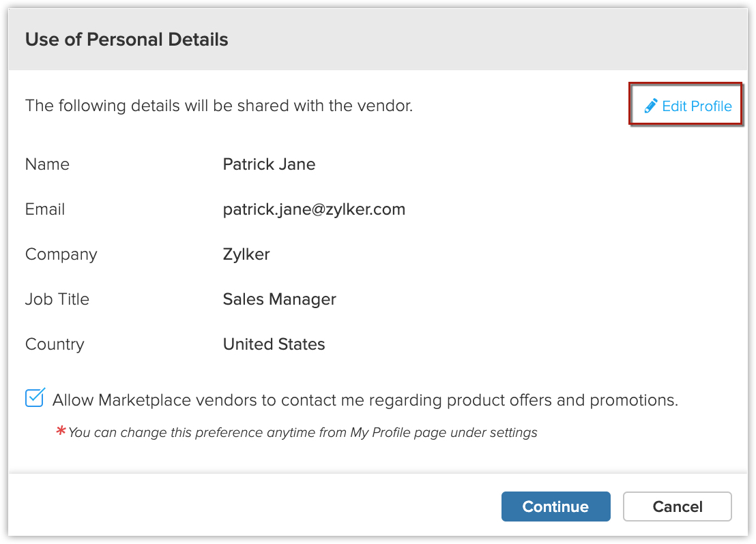Select the Patrick Jane name value
Screen dimensions: 756x544
[x=269, y=164]
